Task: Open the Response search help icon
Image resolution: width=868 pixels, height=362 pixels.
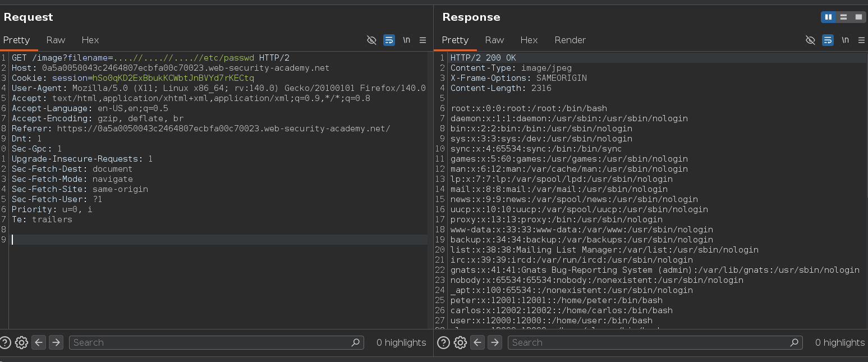Action: point(443,342)
